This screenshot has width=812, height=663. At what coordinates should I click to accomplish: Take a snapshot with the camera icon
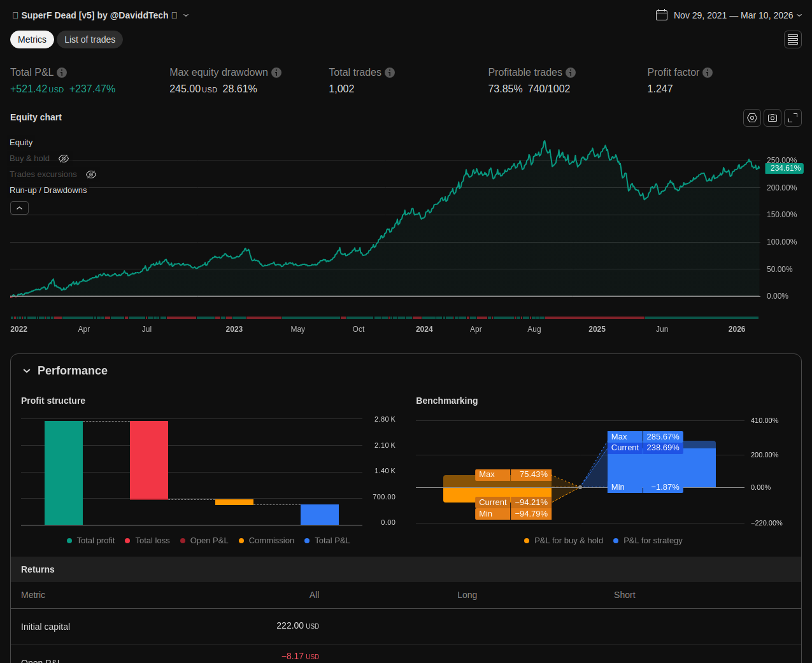(x=773, y=118)
